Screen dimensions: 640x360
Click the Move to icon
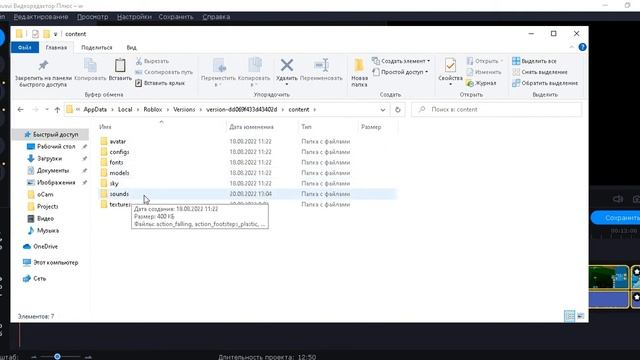pos(219,65)
